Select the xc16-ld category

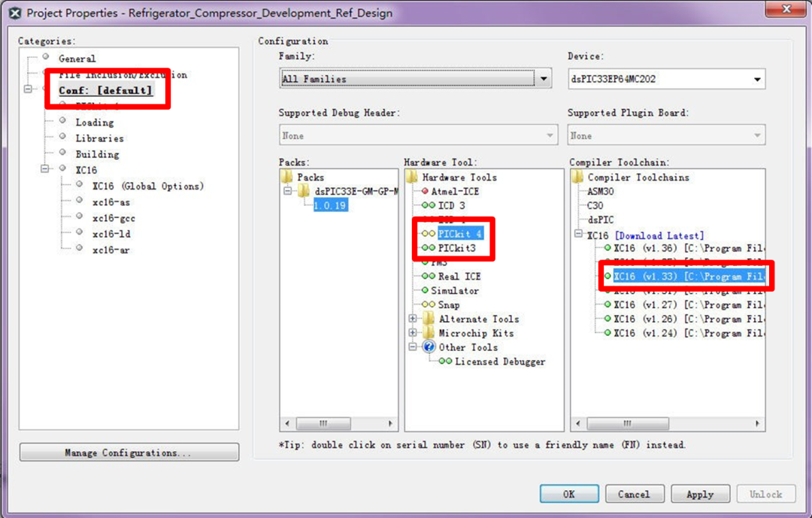point(111,234)
